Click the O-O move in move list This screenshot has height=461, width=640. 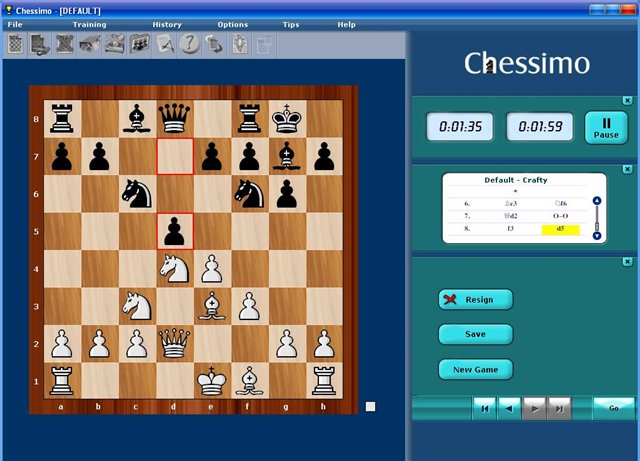click(560, 216)
